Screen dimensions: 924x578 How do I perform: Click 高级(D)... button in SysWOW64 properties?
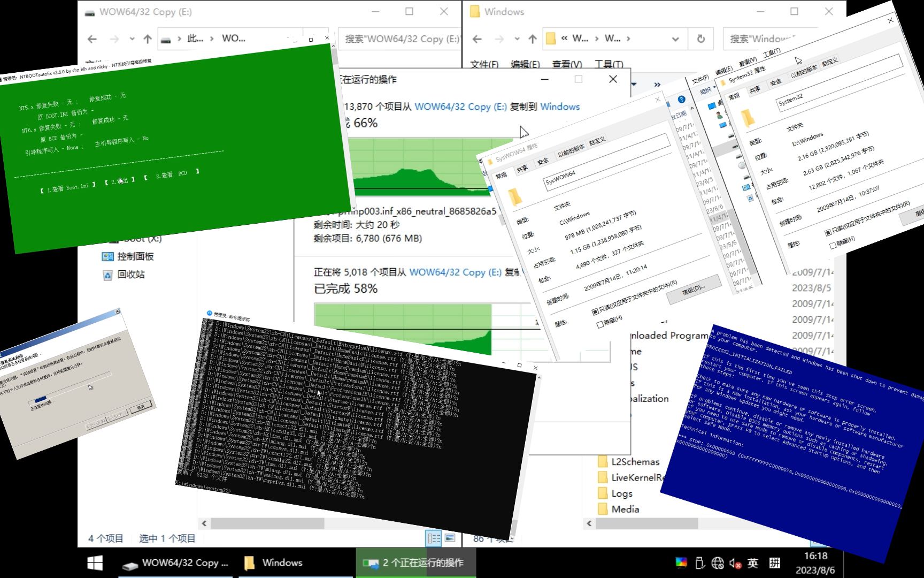694,290
